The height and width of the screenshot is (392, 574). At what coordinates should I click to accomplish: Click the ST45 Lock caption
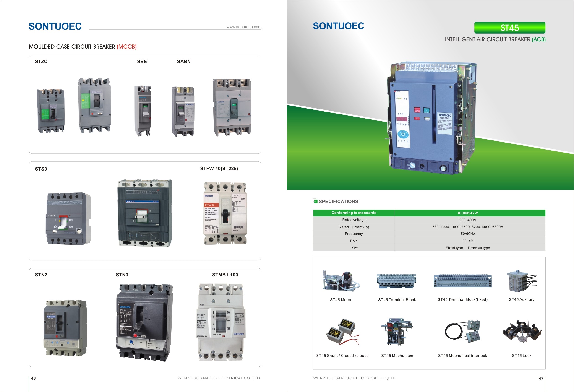tap(522, 356)
